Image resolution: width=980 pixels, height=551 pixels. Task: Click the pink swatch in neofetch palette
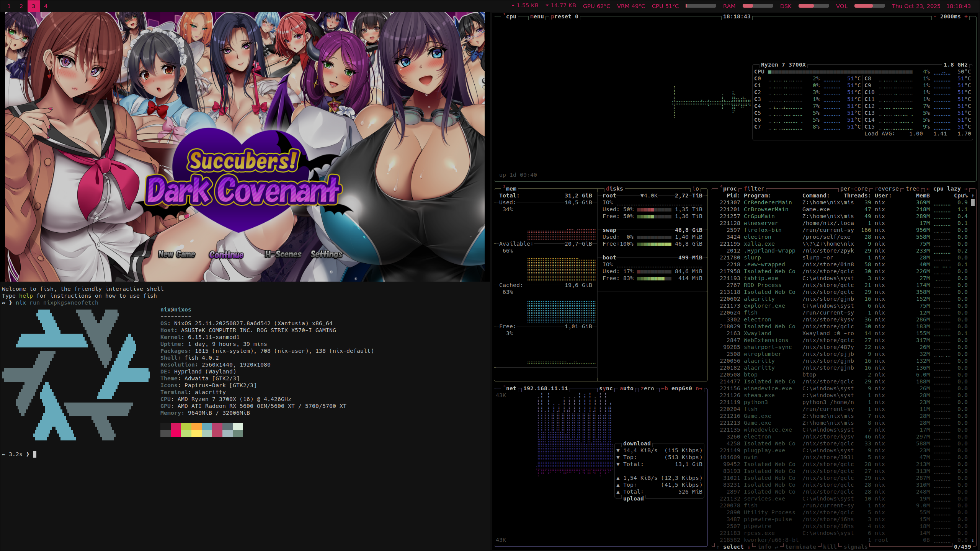pos(176,427)
